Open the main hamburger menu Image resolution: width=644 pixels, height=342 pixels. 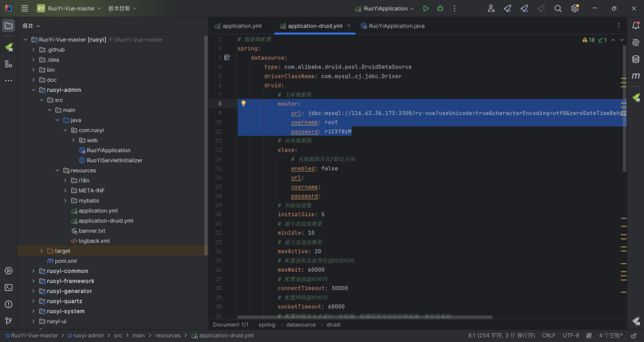click(x=25, y=9)
